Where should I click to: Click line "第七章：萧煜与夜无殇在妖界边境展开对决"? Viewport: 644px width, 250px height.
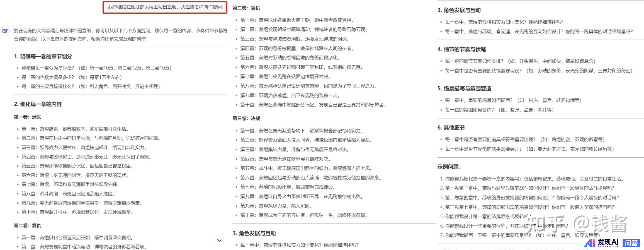pos(286,76)
